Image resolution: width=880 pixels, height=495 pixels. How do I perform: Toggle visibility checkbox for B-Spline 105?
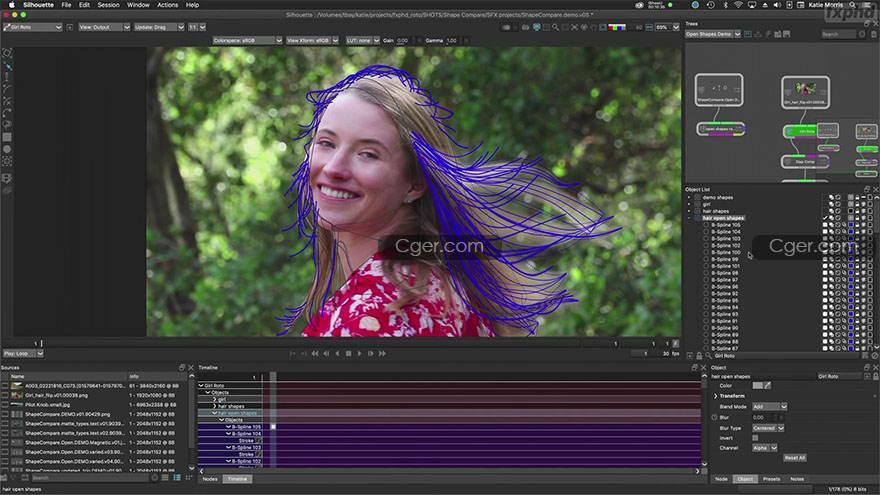[825, 225]
